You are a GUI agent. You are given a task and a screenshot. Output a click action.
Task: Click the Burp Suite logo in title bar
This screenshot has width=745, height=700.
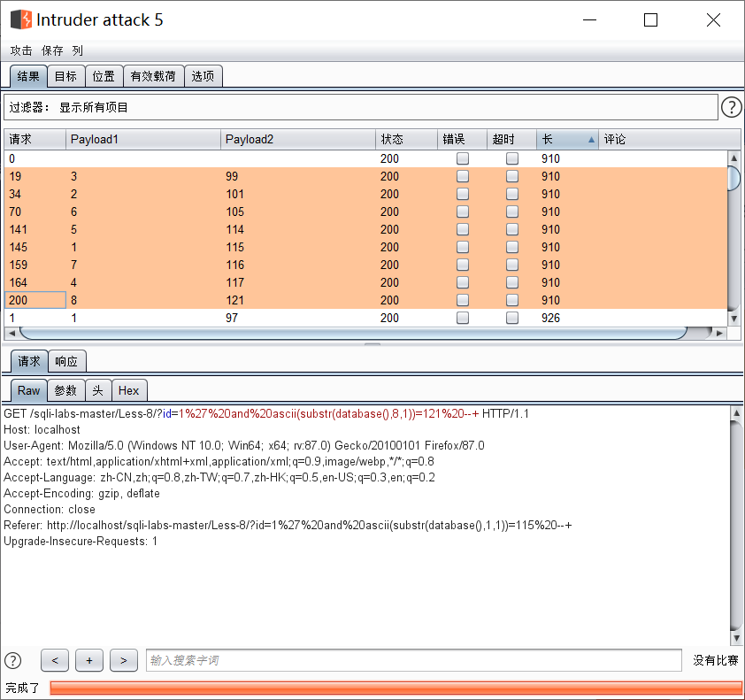tap(21, 19)
